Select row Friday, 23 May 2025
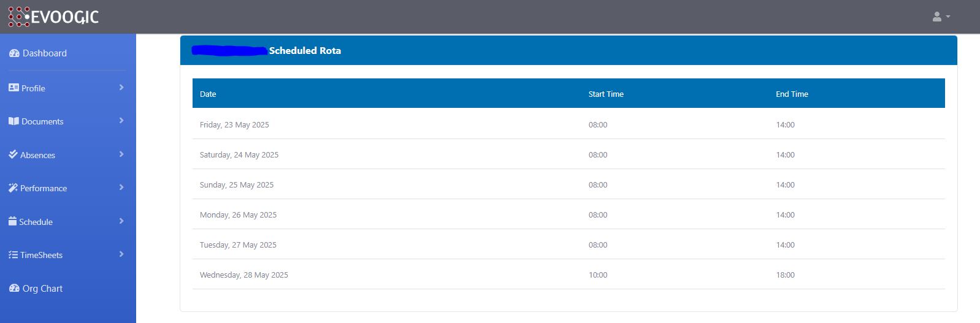 [568, 124]
